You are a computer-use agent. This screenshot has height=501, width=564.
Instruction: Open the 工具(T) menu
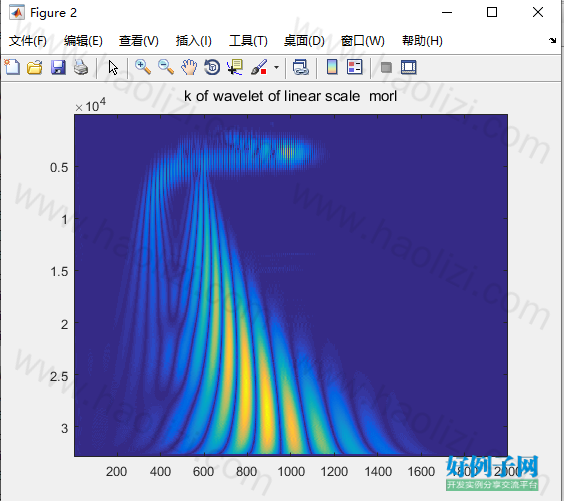248,41
